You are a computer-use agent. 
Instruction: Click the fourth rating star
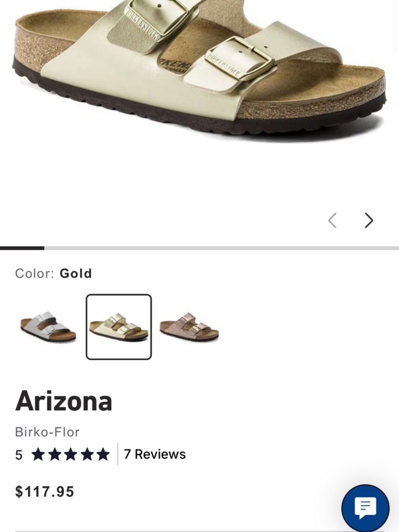(87, 454)
